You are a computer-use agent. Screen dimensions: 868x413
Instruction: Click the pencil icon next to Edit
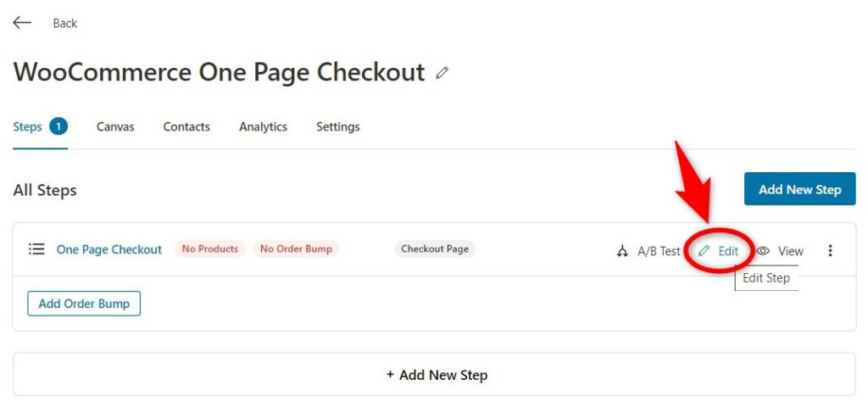coord(704,251)
